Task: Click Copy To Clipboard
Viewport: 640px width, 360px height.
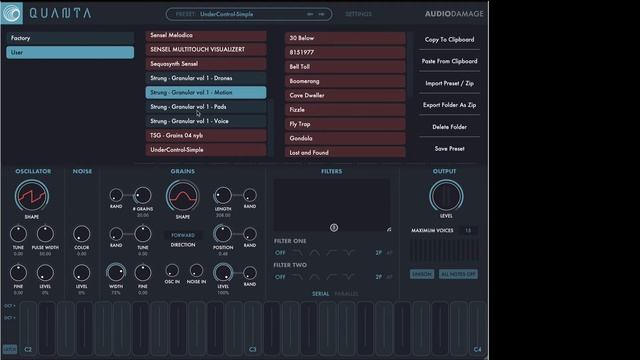Action: [x=449, y=40]
